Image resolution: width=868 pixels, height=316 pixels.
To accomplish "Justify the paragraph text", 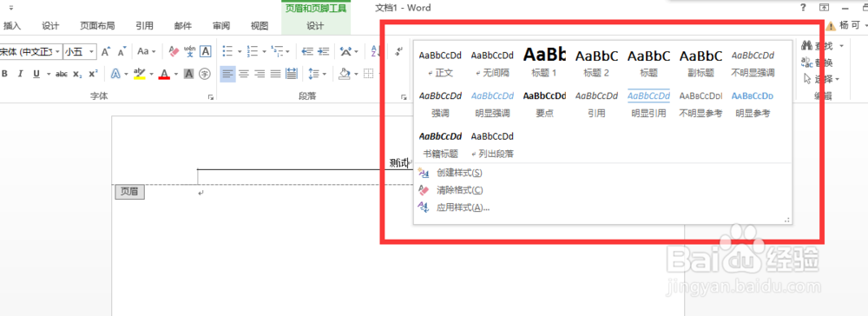I will point(275,74).
